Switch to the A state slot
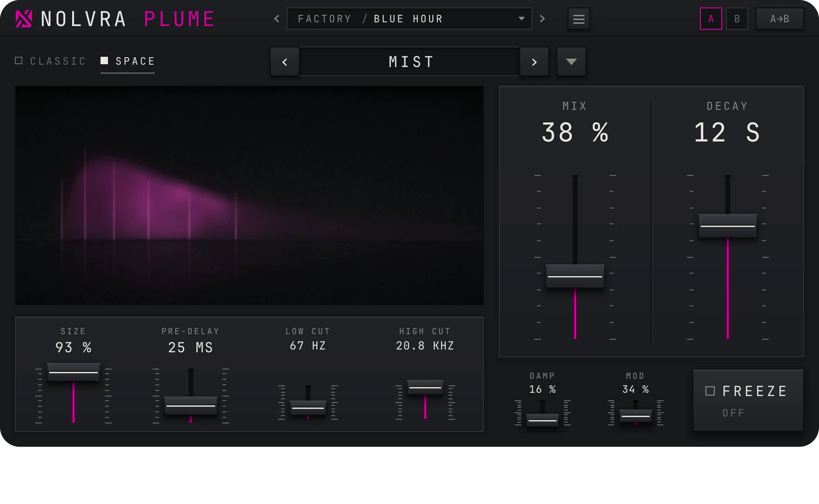The width and height of the screenshot is (819, 504). click(x=711, y=19)
